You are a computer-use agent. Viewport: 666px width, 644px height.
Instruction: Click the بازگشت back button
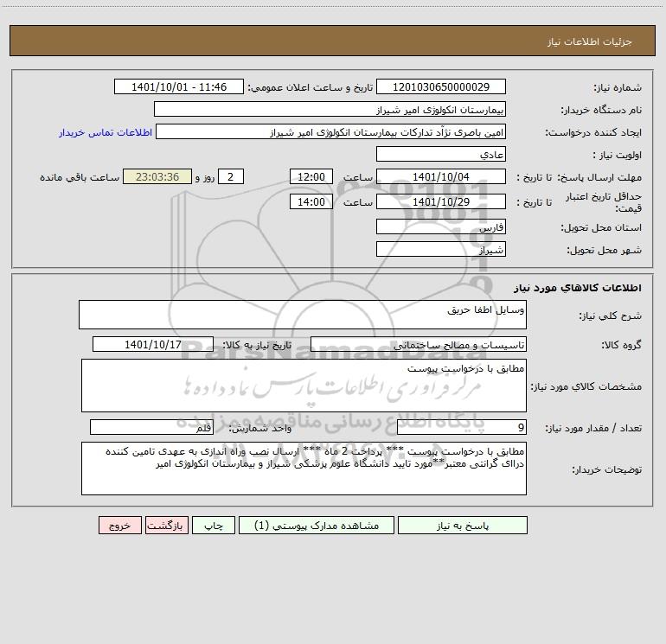[x=166, y=525]
